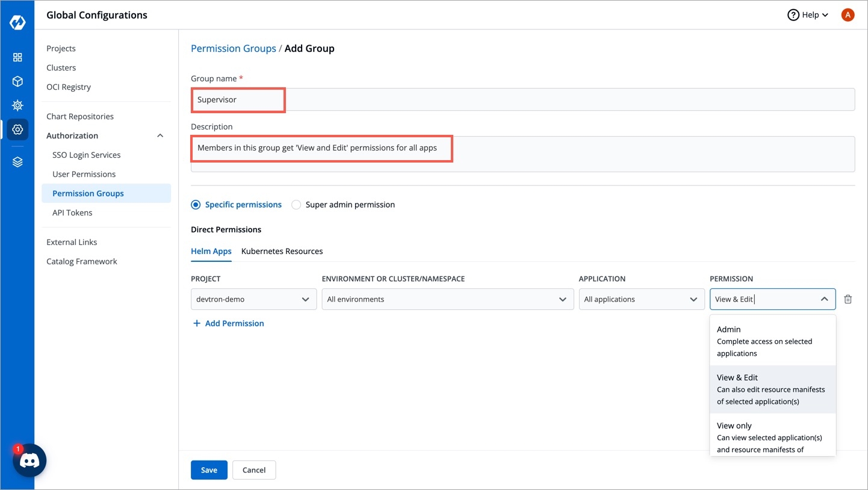Click the Save button
Image resolution: width=868 pixels, height=490 pixels.
click(x=209, y=470)
